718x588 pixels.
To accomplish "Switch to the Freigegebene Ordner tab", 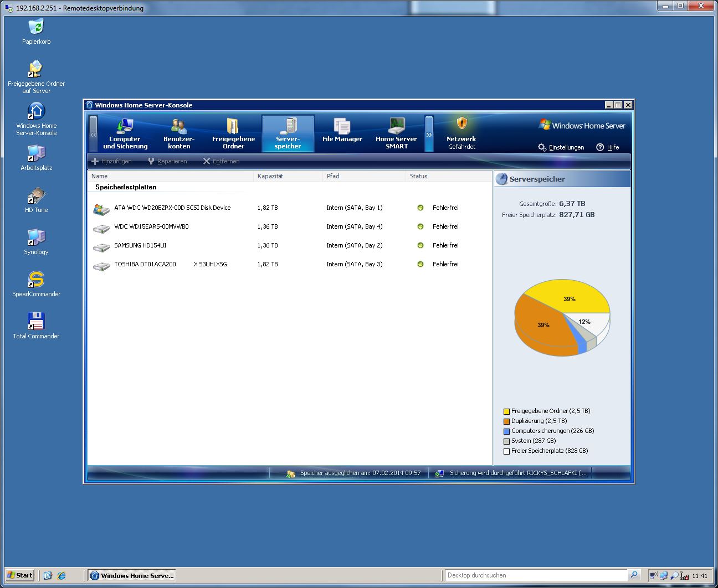I will (x=233, y=133).
